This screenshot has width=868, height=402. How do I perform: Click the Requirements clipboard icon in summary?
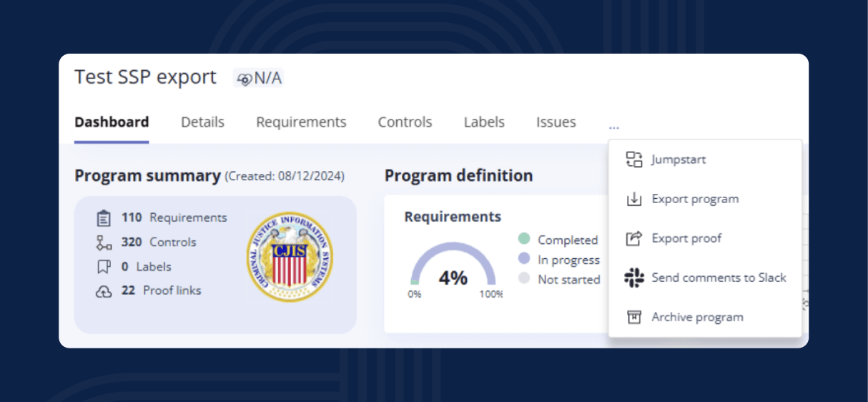point(104,218)
